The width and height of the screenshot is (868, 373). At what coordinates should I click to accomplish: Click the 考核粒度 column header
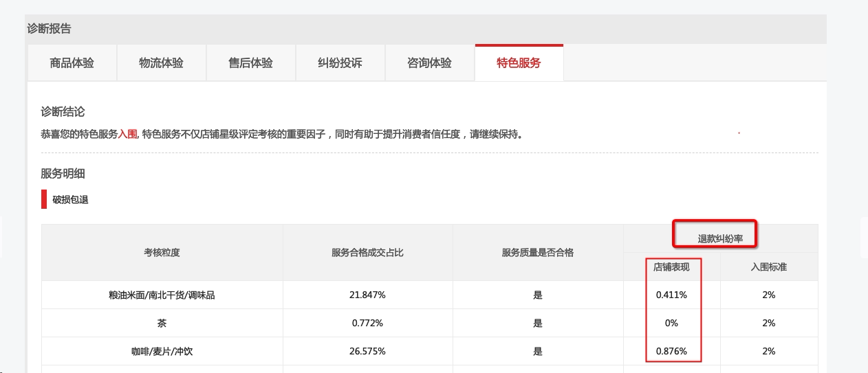point(162,253)
